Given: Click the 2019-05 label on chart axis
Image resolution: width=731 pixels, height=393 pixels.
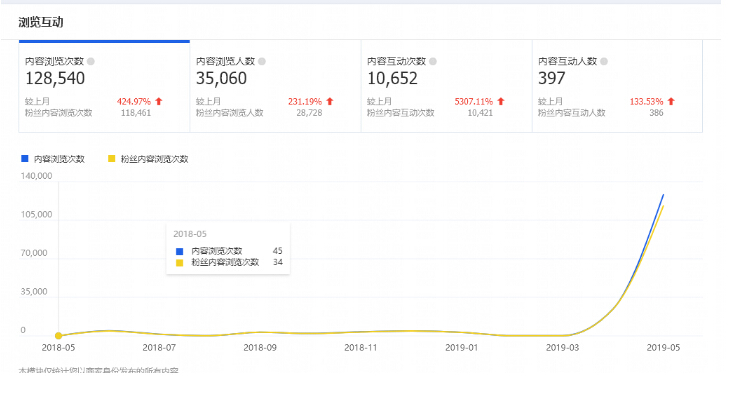Looking at the screenshot, I should point(663,348).
